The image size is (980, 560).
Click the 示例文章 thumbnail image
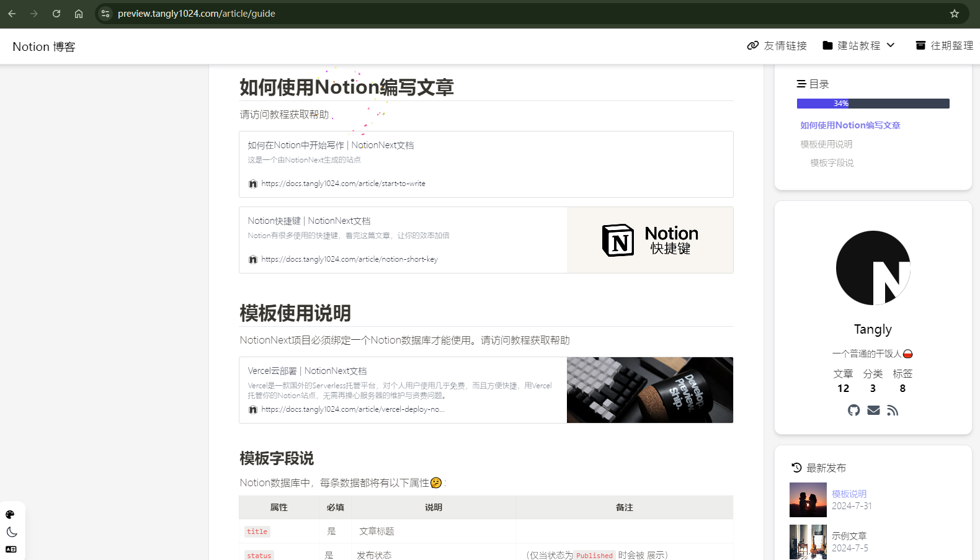click(x=808, y=542)
